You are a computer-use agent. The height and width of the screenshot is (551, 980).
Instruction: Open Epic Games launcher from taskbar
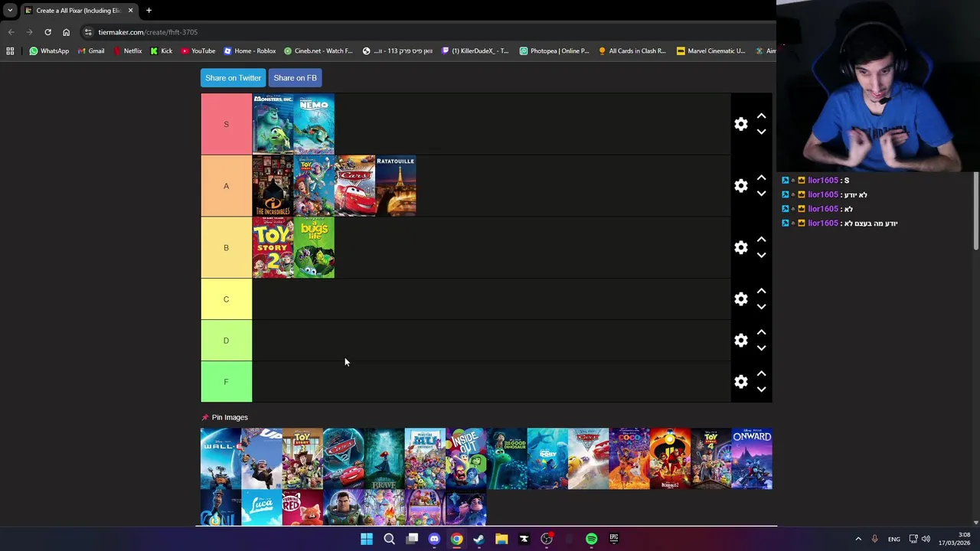614,539
